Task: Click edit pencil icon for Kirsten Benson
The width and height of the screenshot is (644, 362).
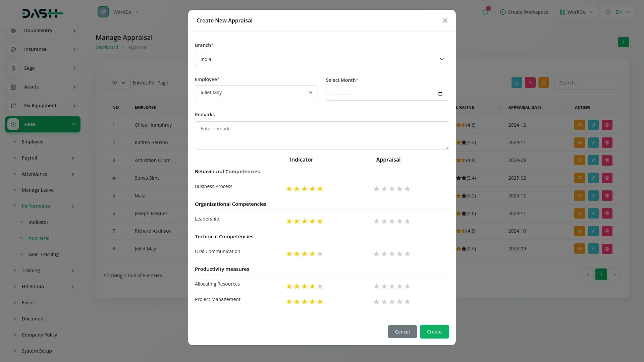Action: [593, 143]
